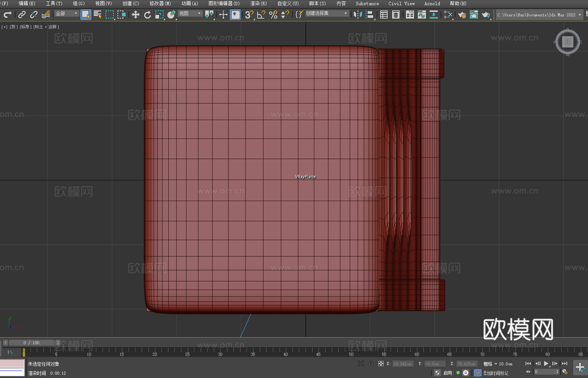Screen dimensions: 588x378
Task: Click the ViewCube top face
Action: (568, 42)
